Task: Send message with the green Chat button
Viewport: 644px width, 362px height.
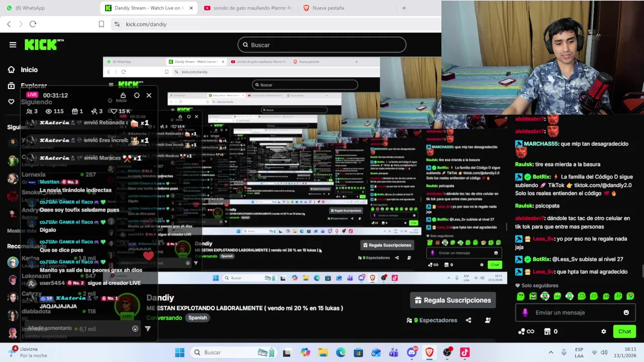Action: pos(624,331)
